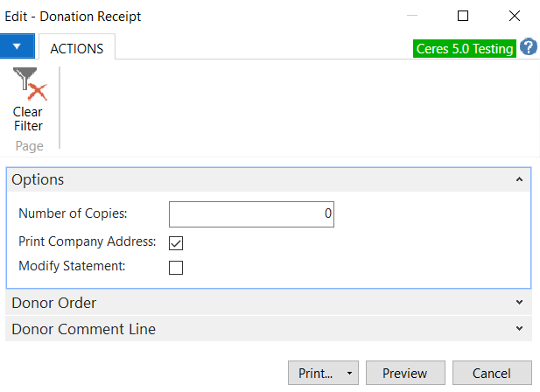Close the Donation Receipt dialog
Viewport: 540px width, 392px height.
coord(515,16)
